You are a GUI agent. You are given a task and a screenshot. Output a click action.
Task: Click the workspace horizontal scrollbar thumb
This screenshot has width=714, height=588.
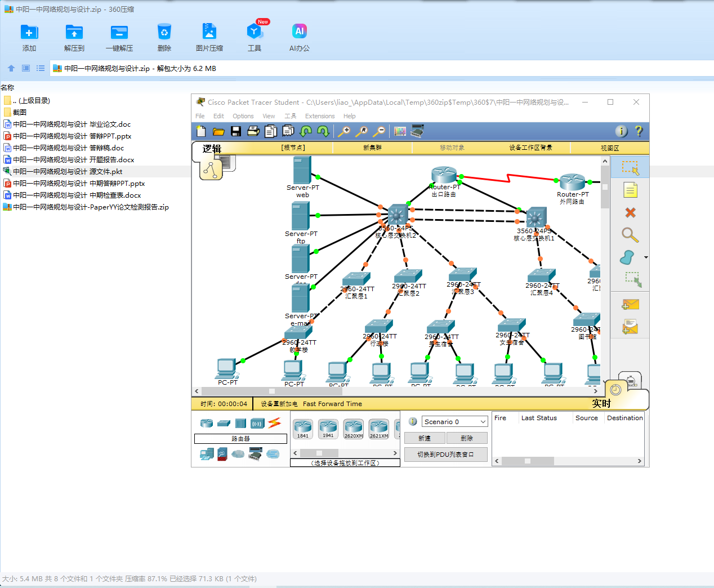tap(271, 391)
